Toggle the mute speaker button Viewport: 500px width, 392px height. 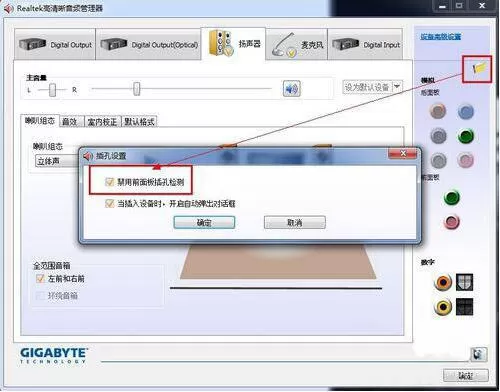(292, 89)
